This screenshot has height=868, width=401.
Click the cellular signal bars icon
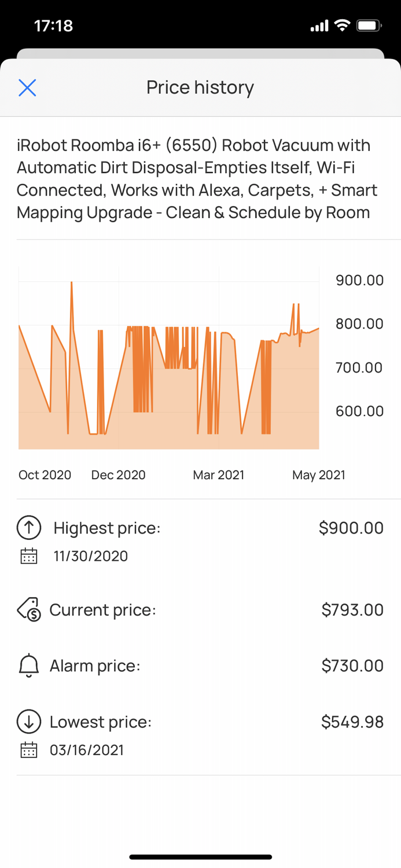point(319,25)
